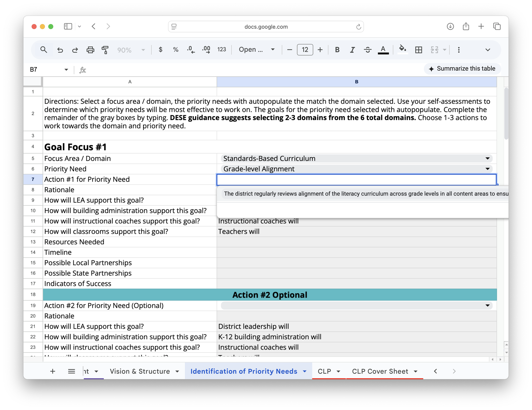Viewport: 532px width, 410px height.
Task: Open the borders tool
Action: (419, 50)
